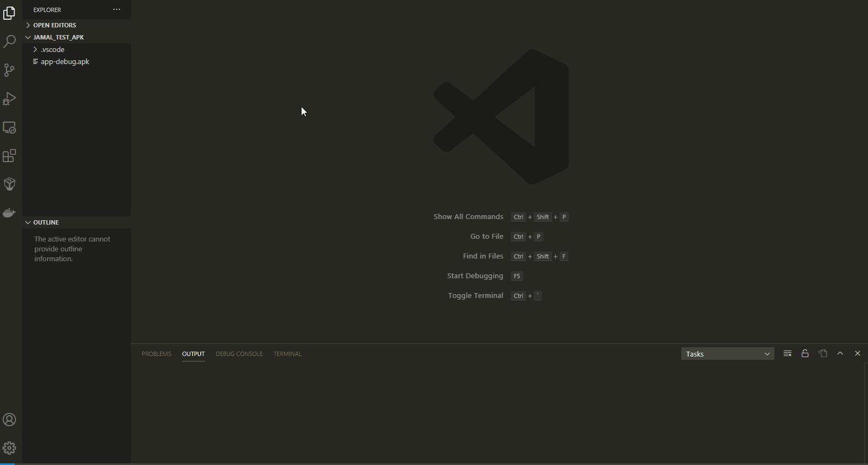The height and width of the screenshot is (465, 868).
Task: Close the bottom panel
Action: pyautogui.click(x=858, y=353)
